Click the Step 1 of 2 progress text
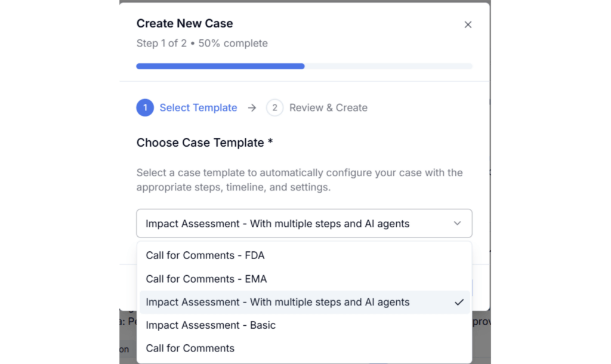The width and height of the screenshot is (611, 364). click(x=202, y=43)
